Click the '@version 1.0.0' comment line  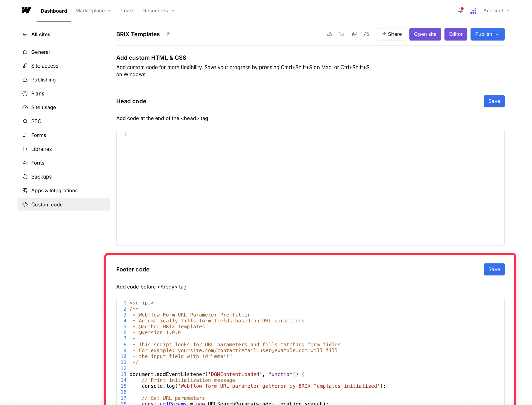tap(157, 332)
